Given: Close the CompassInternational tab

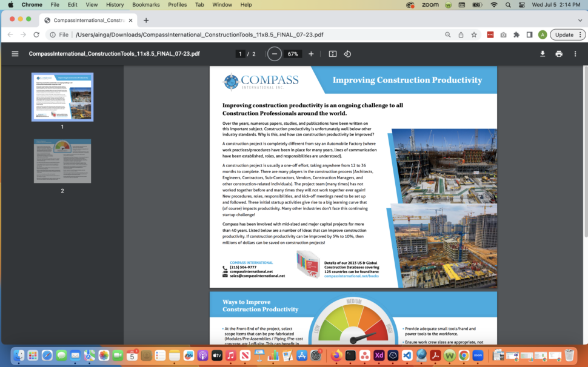Looking at the screenshot, I should [x=130, y=20].
